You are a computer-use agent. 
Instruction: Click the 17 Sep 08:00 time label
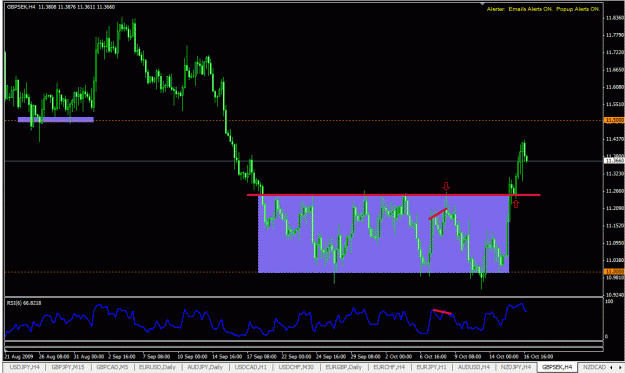click(x=261, y=357)
